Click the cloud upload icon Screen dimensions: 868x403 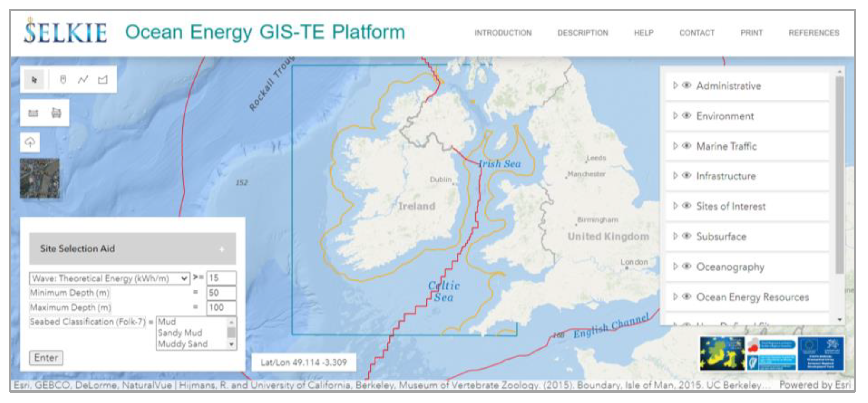point(30,142)
